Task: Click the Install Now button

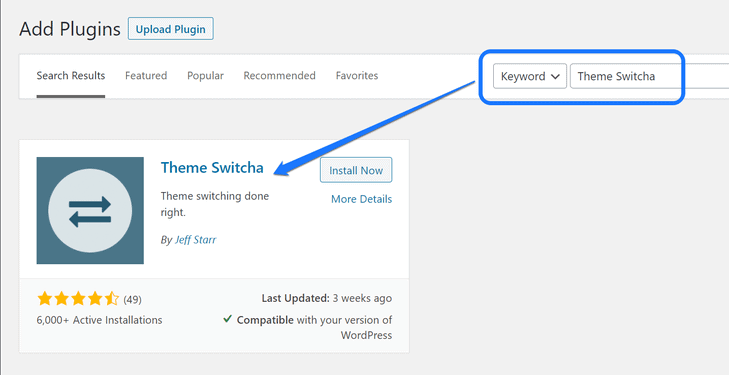Action: coord(356,170)
